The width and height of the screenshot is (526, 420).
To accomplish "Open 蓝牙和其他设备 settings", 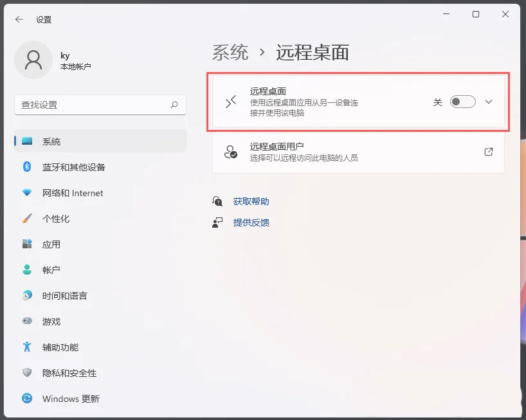I will [100, 167].
